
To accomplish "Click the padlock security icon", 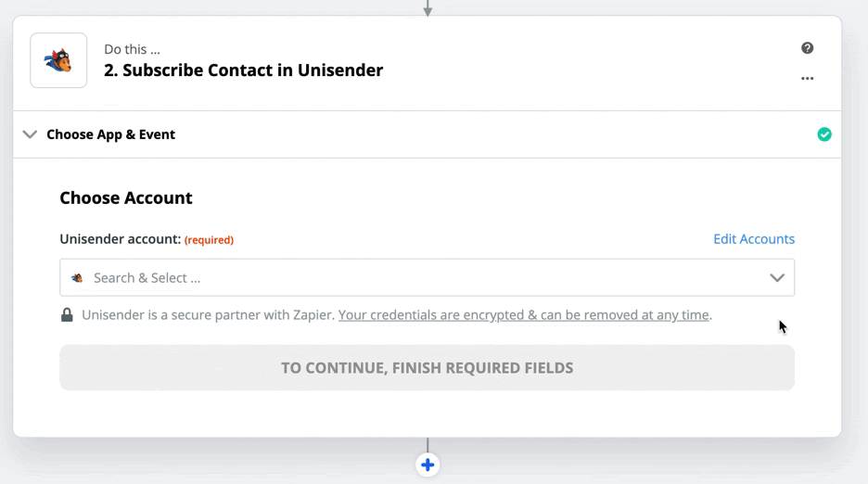I will tap(67, 315).
